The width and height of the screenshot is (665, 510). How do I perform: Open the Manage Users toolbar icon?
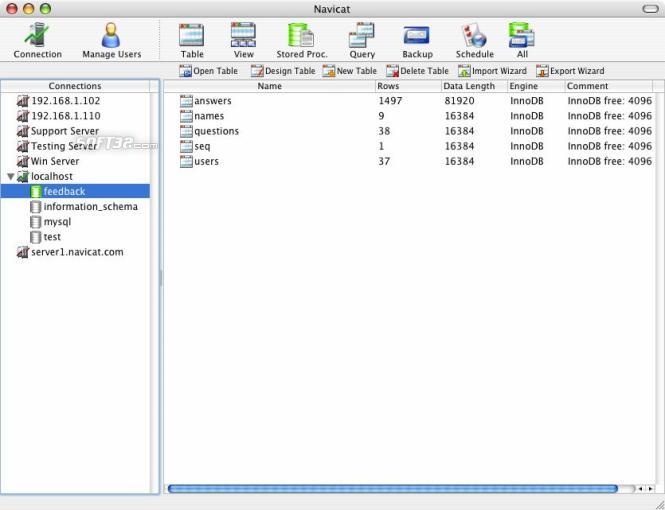coord(112,41)
